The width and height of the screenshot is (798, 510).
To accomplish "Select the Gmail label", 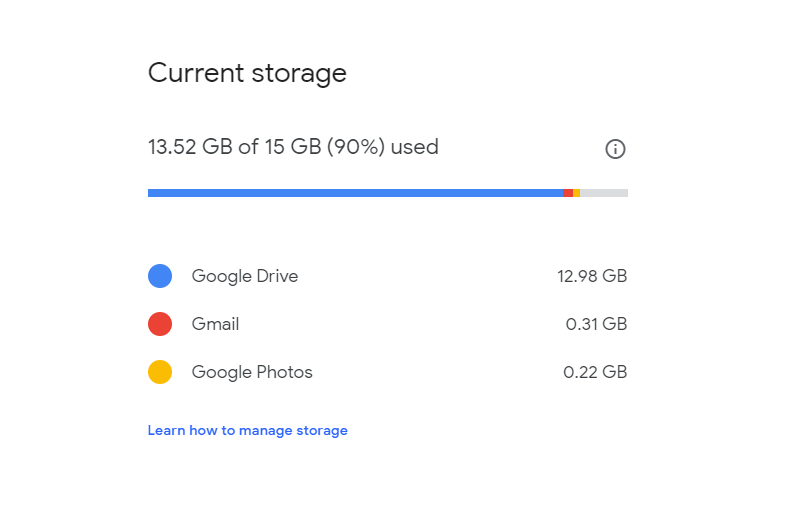I will click(215, 324).
